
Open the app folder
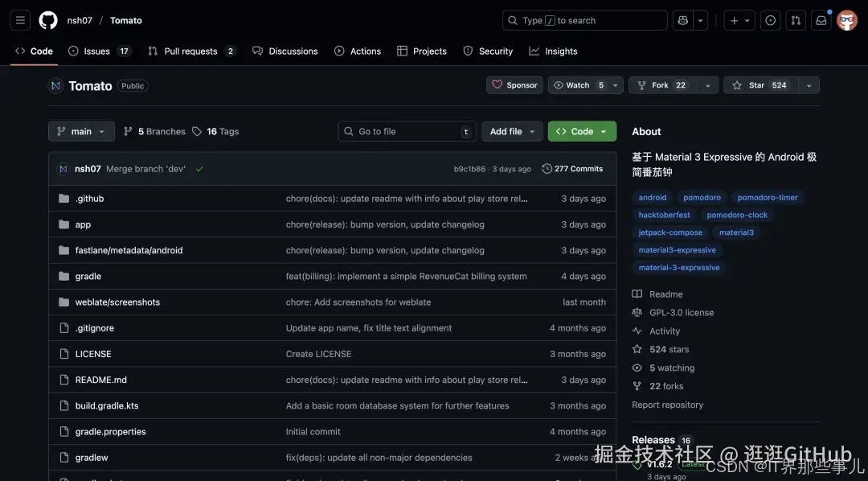pos(83,224)
